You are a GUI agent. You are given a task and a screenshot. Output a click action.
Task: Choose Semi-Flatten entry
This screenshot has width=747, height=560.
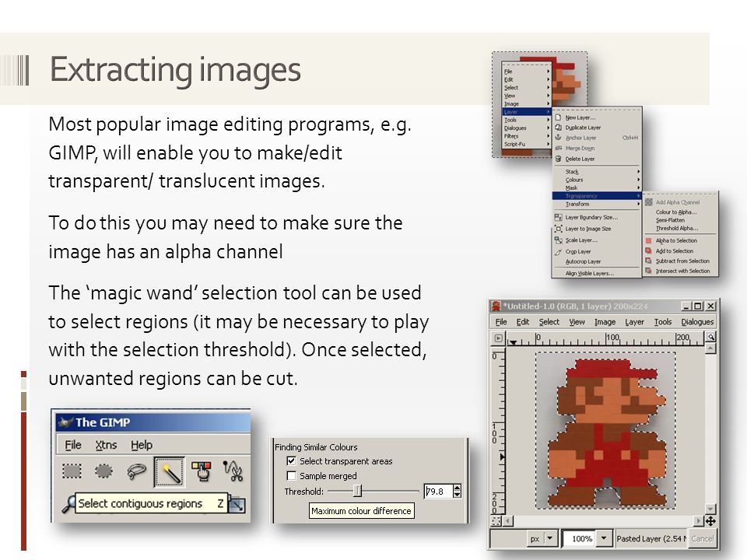[670, 220]
